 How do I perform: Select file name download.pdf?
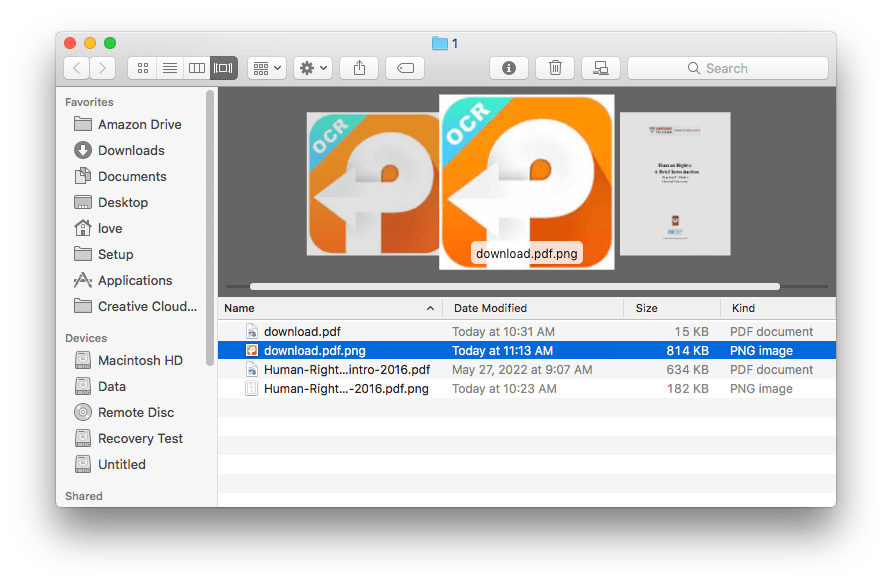click(x=302, y=332)
